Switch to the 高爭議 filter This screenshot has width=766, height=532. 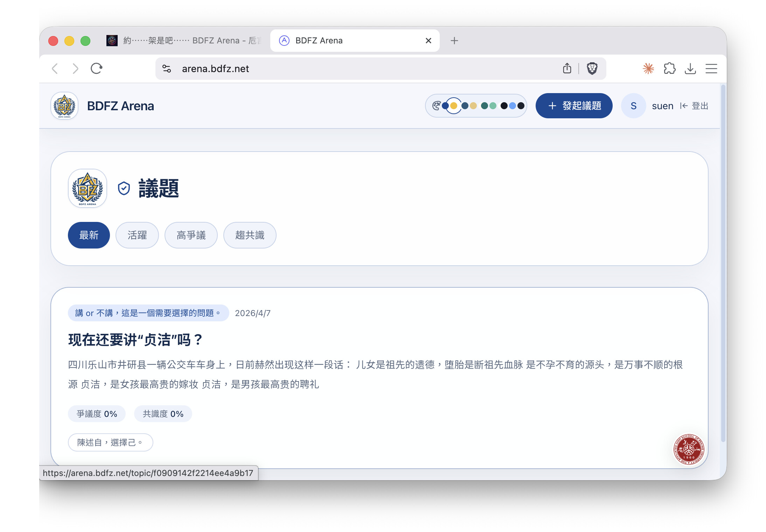(191, 235)
